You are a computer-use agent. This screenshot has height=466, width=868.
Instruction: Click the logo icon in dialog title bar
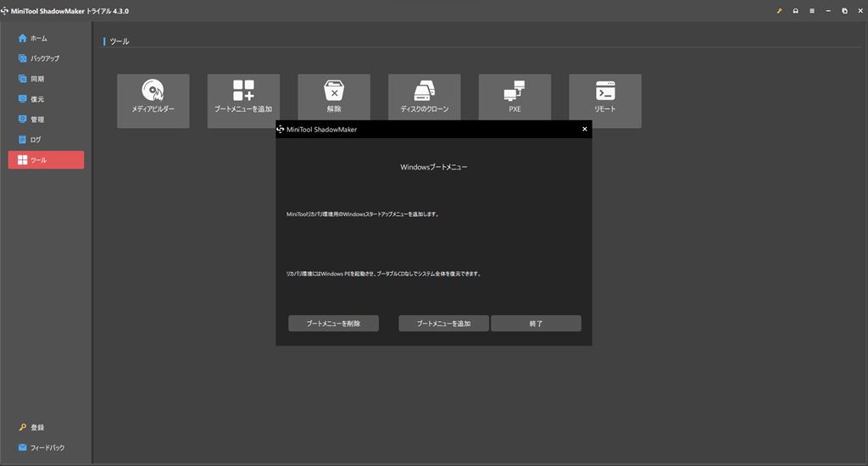(280, 129)
